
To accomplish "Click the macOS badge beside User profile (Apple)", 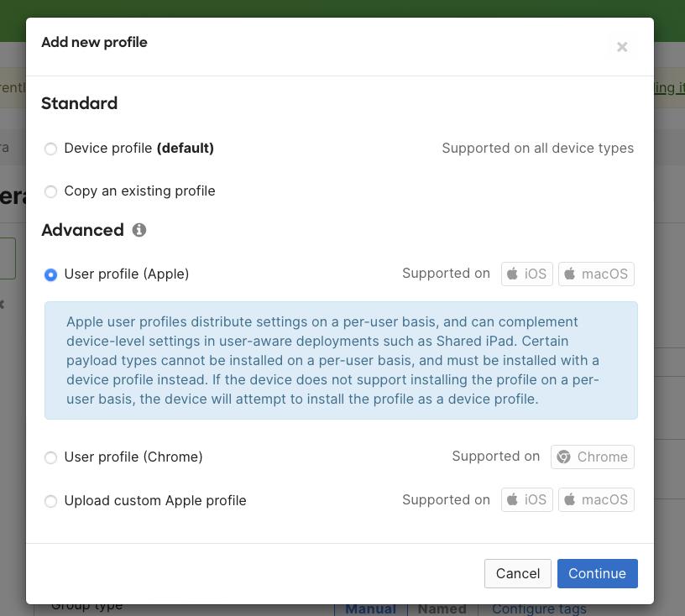I will point(596,274).
